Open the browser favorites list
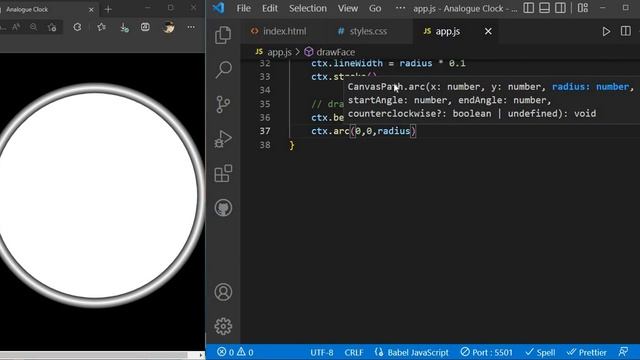640x360 pixels. pyautogui.click(x=102, y=27)
